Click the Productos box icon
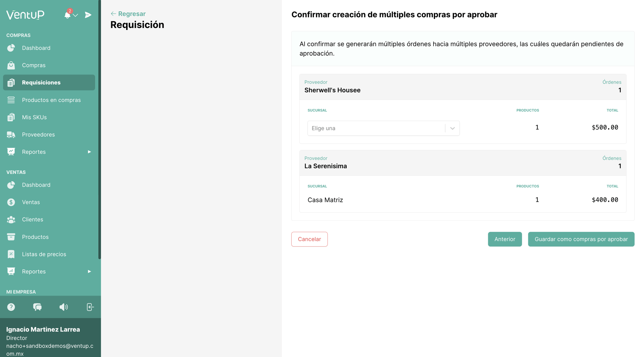 coord(11,237)
